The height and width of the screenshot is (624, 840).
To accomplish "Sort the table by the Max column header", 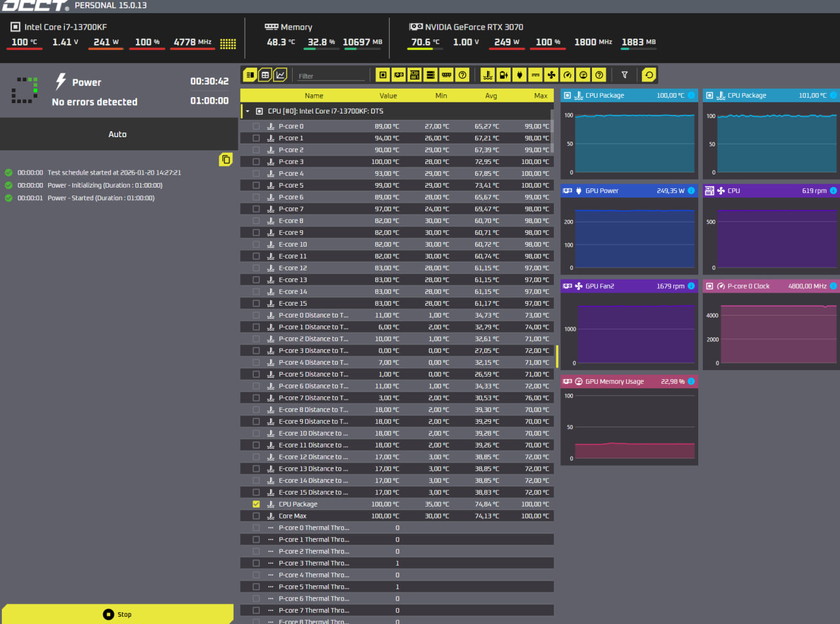I will [540, 96].
